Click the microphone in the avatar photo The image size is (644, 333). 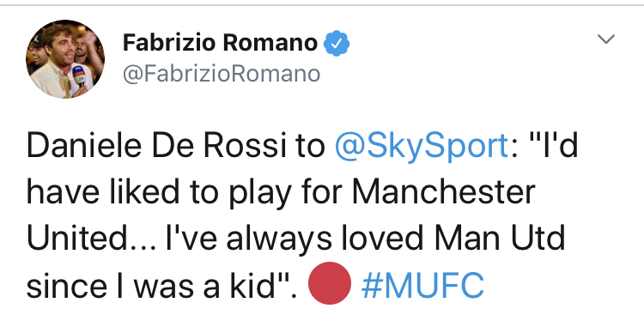(79, 76)
